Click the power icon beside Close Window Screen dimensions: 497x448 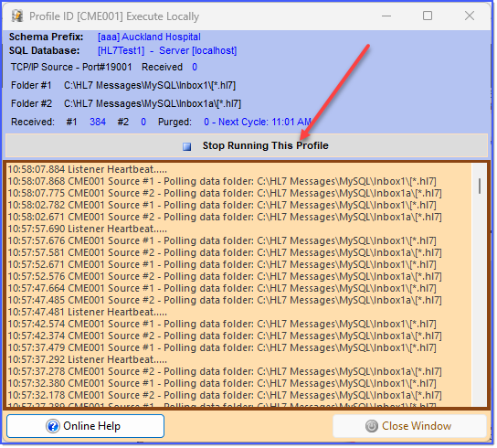(x=372, y=426)
